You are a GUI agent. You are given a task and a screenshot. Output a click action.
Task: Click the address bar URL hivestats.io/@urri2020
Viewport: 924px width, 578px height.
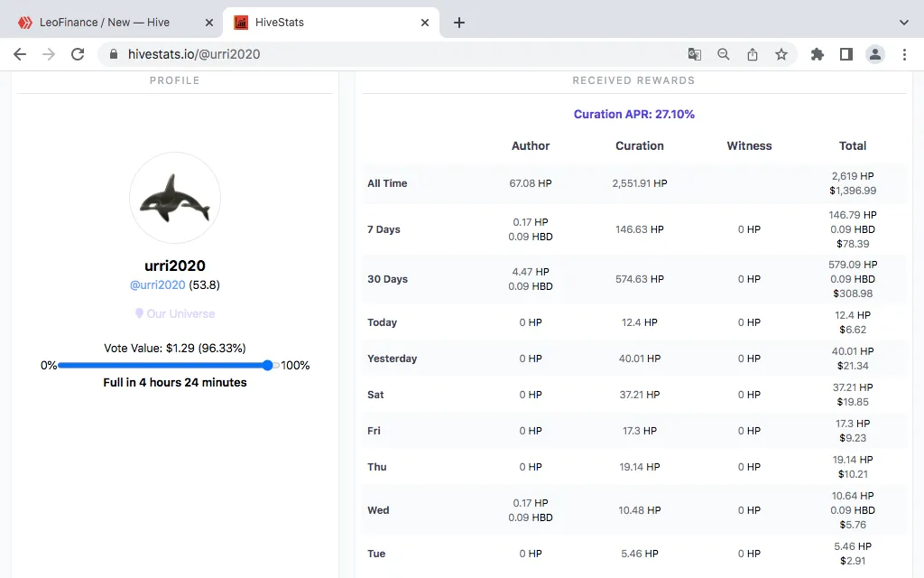194,54
